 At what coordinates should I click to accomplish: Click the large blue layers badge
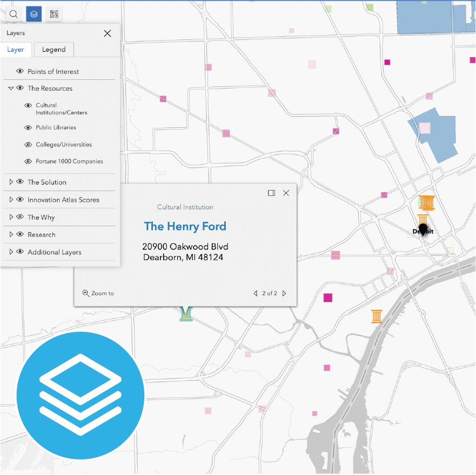[81, 395]
